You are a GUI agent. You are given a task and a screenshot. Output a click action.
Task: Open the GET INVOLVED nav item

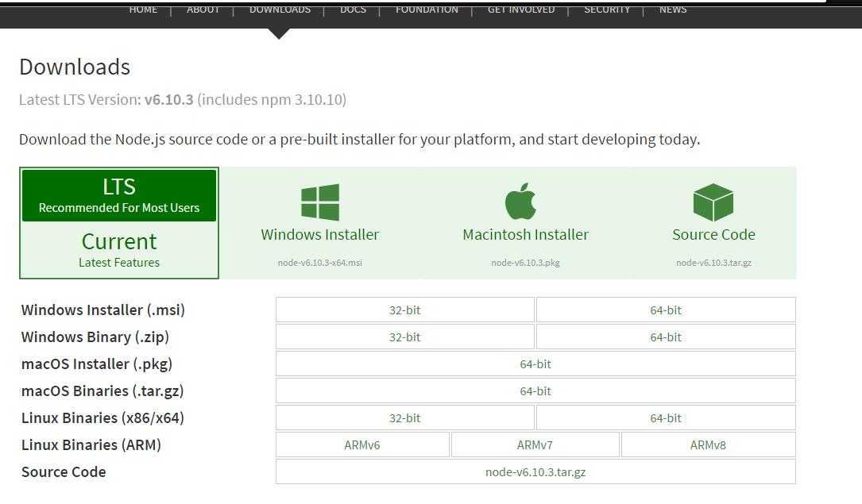tap(521, 10)
